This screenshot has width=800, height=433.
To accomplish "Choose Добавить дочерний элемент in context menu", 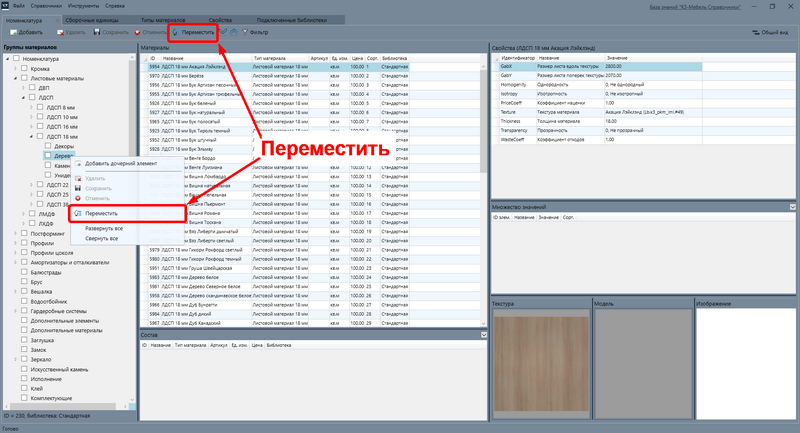I will pos(121,164).
